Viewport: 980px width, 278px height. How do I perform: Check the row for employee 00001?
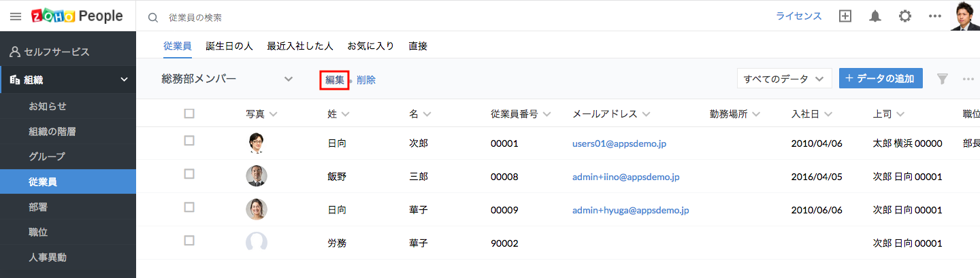(x=189, y=141)
